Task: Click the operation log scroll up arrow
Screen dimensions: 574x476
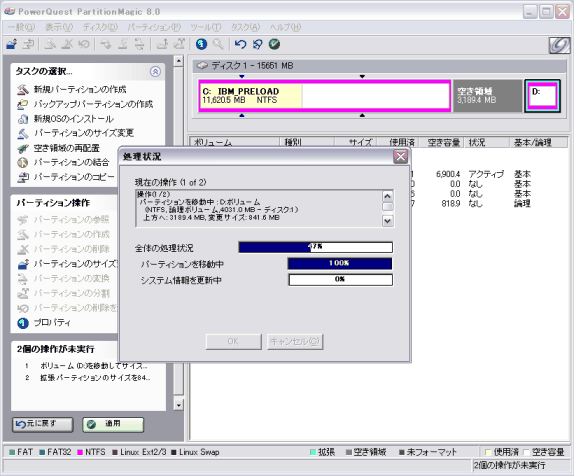Action: click(x=388, y=196)
